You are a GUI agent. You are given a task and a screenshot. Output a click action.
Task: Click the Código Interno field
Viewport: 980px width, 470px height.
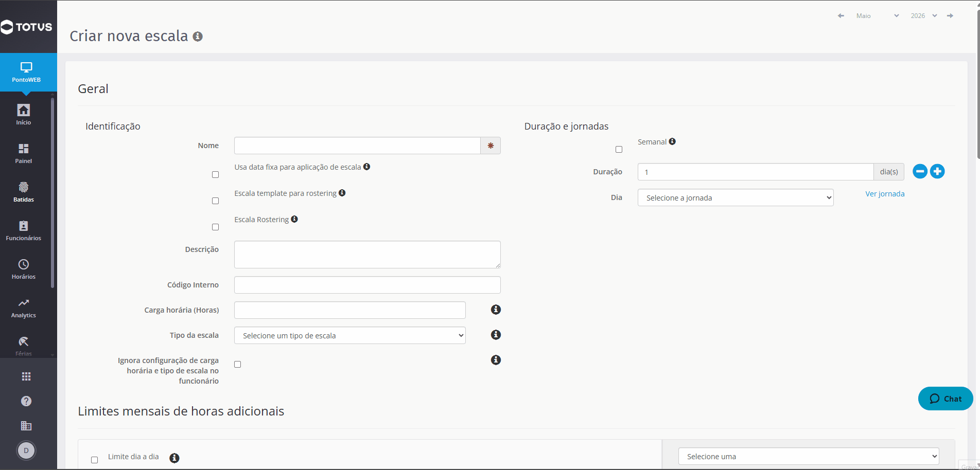click(367, 285)
